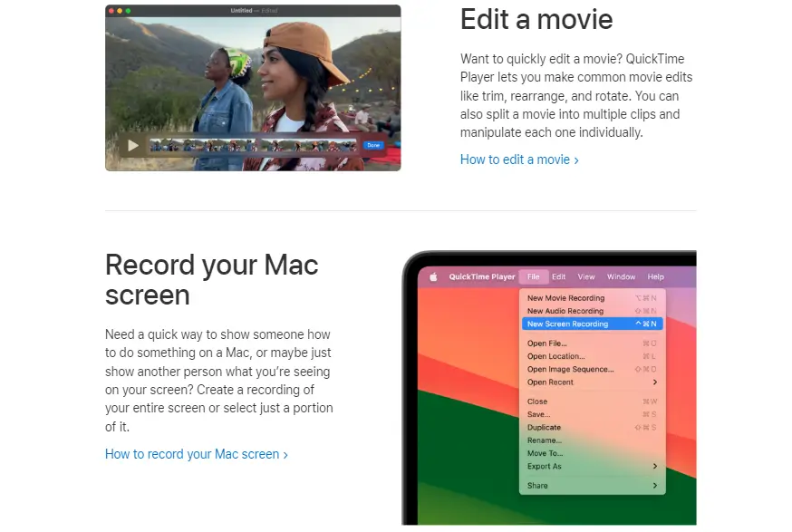792x532 pixels.
Task: Expand the Open Recent submenu
Action: [551, 382]
